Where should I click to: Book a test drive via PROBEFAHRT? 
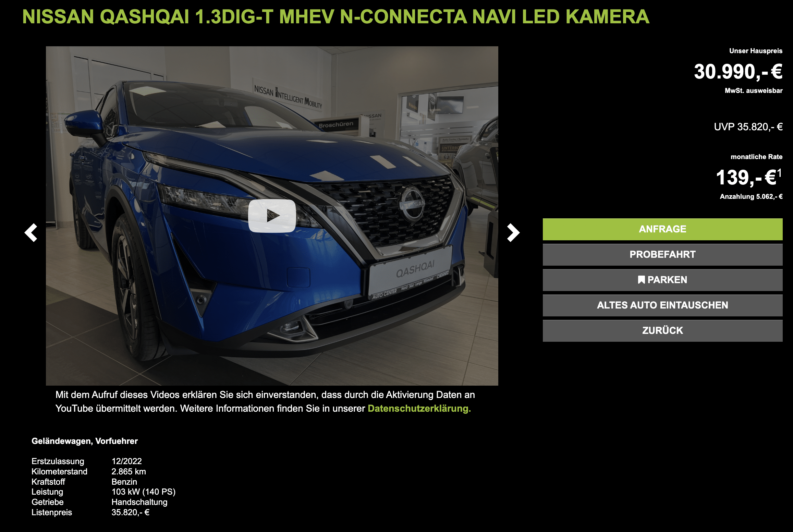[662, 254]
